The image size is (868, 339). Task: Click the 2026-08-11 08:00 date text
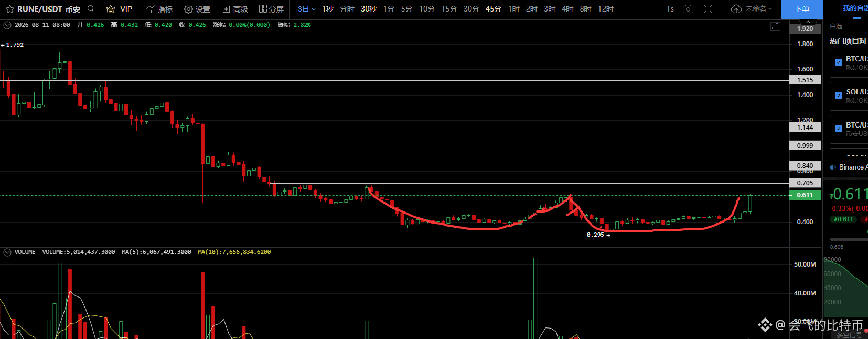(x=42, y=25)
